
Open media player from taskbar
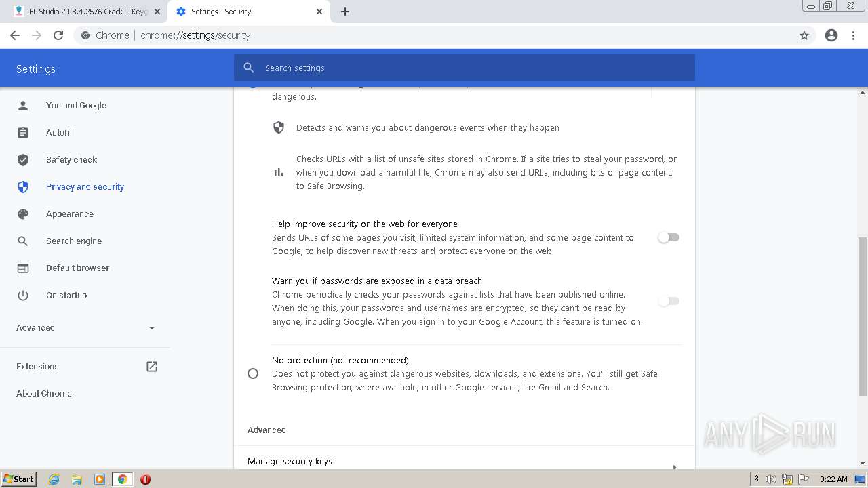(x=100, y=479)
